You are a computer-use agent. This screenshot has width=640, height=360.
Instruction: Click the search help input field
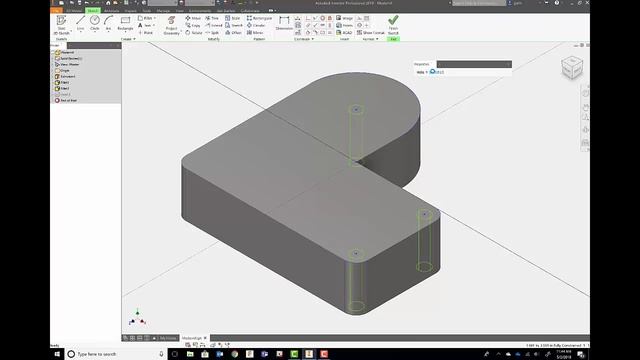click(479, 3)
